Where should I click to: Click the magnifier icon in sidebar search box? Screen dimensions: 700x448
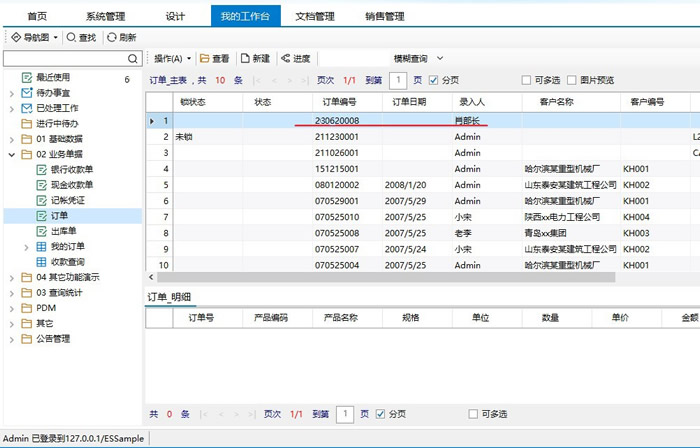[132, 60]
